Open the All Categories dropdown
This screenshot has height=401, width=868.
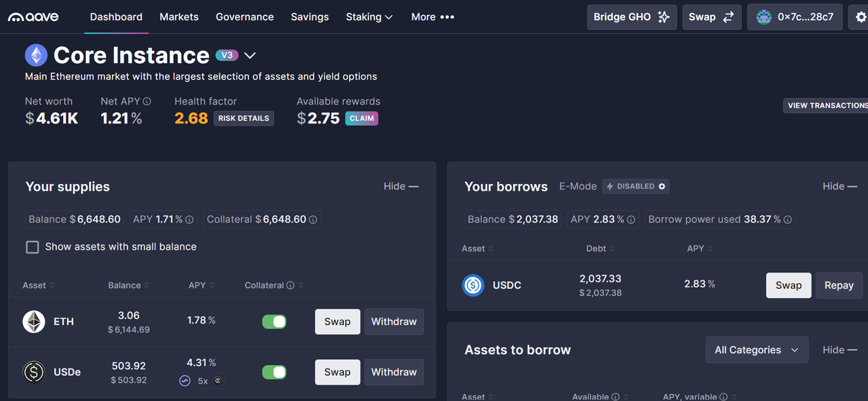click(757, 350)
